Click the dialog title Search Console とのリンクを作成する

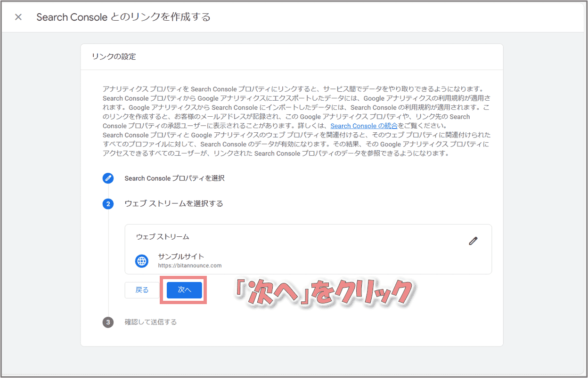pyautogui.click(x=123, y=17)
